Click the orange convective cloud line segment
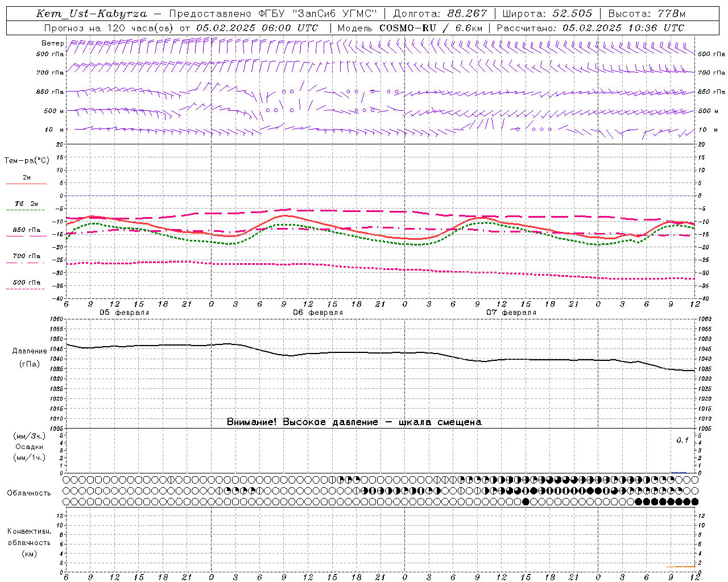 pos(681,566)
